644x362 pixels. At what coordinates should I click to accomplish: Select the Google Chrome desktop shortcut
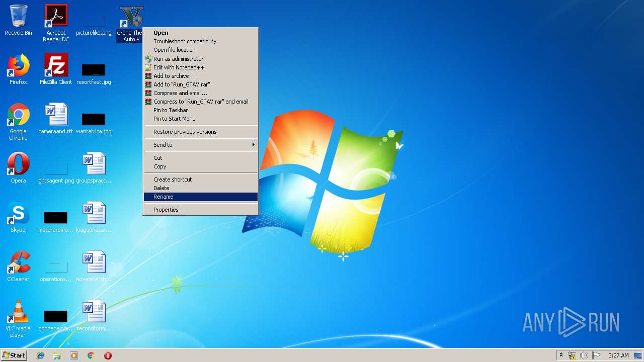click(x=18, y=122)
